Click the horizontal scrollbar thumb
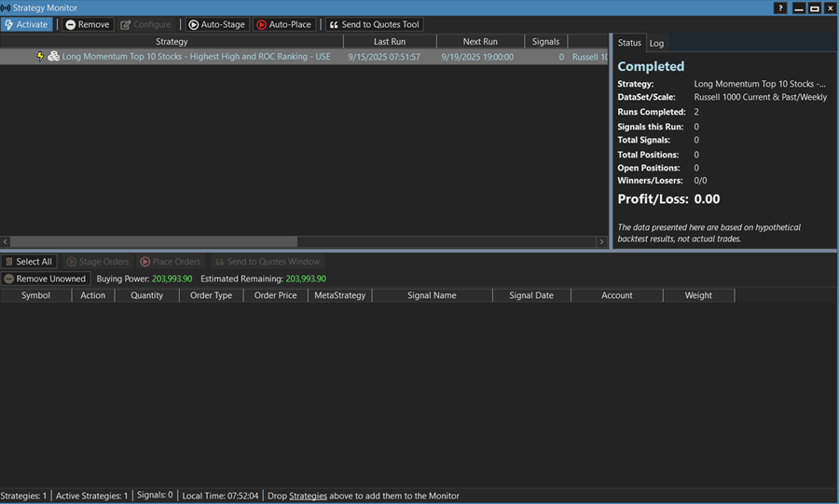Screen dimensions: 839x504 click(x=154, y=242)
